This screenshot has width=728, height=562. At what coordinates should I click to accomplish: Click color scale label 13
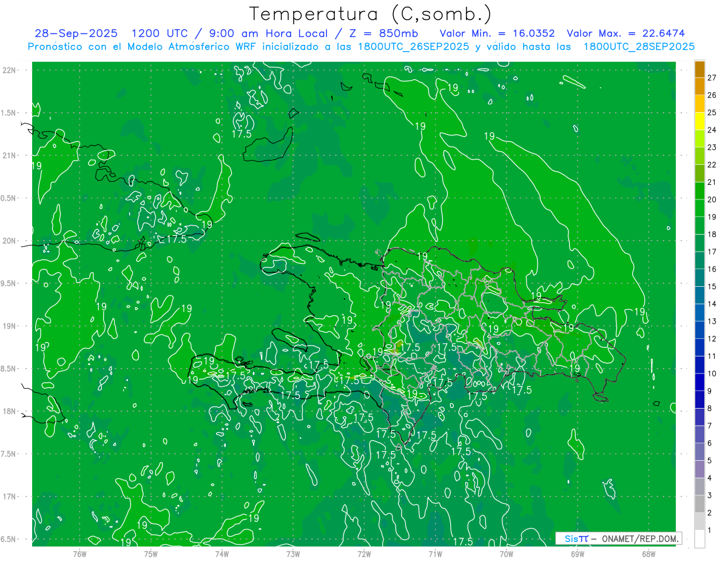point(712,321)
